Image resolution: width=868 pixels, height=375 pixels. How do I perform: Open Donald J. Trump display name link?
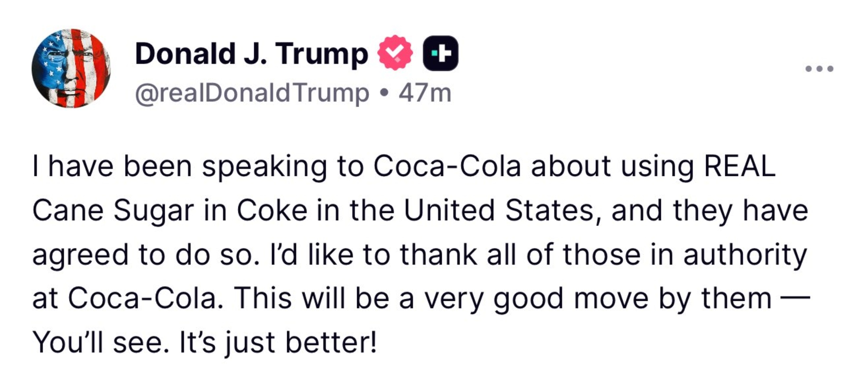tap(251, 54)
